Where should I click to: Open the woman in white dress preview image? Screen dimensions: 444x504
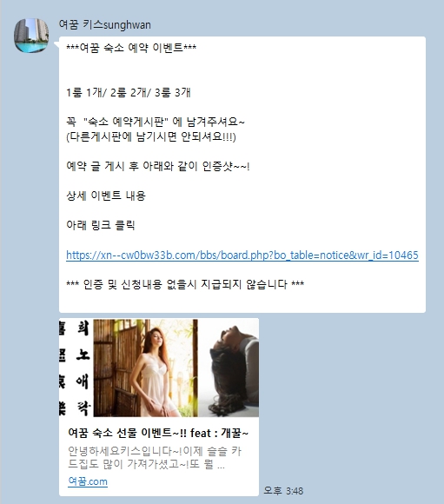click(146, 368)
